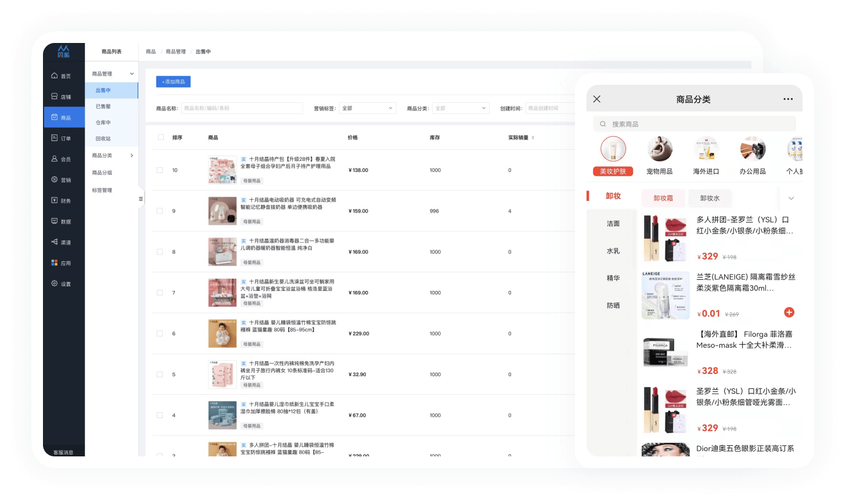
Task: Open the 首页 home icon in sidebar
Action: (x=55, y=76)
